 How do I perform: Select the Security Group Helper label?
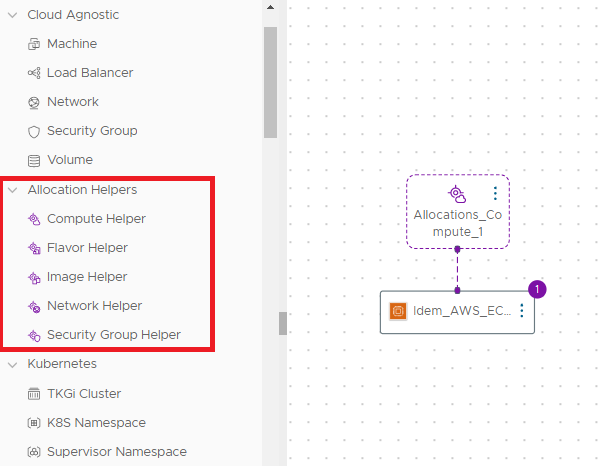[114, 335]
